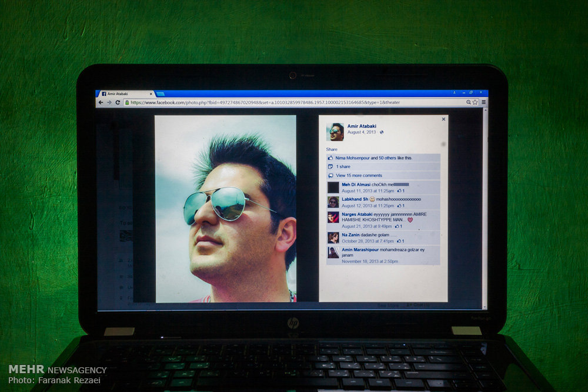Open the Nima Mohsenpour name link

(x=352, y=158)
